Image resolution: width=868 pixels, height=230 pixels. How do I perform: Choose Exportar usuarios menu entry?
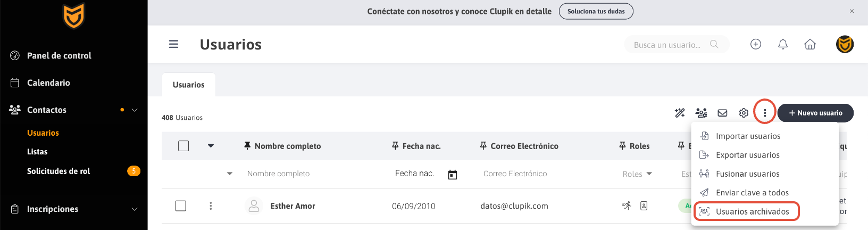click(747, 155)
